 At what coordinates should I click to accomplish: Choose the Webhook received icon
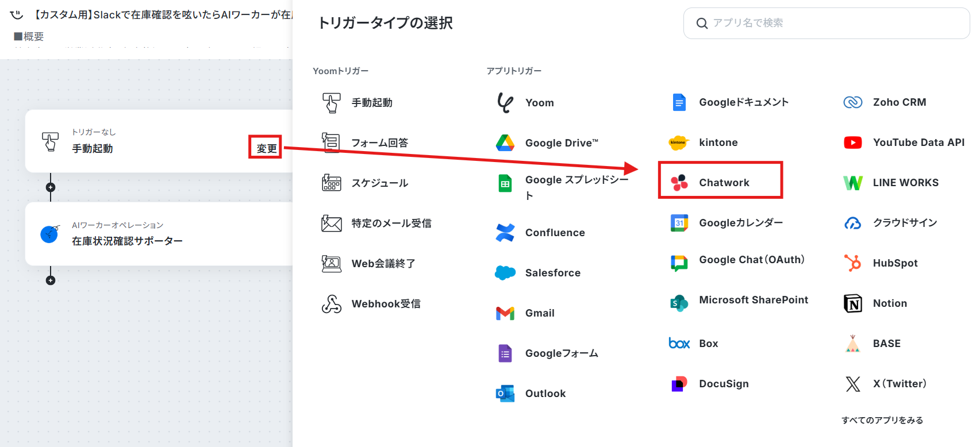[331, 303]
